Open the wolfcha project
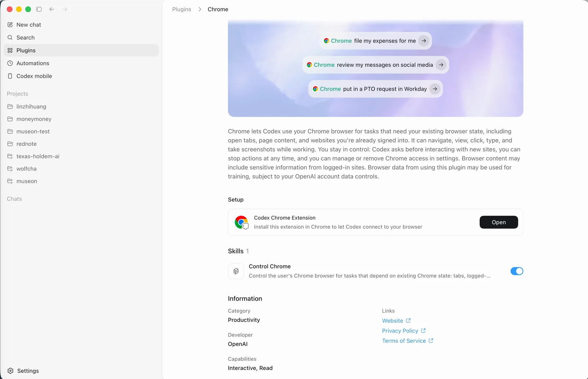 coord(81,169)
